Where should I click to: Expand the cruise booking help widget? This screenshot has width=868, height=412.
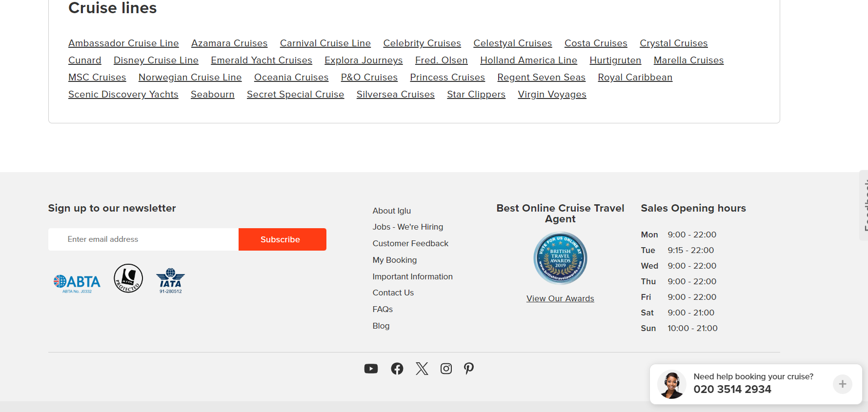tap(842, 384)
